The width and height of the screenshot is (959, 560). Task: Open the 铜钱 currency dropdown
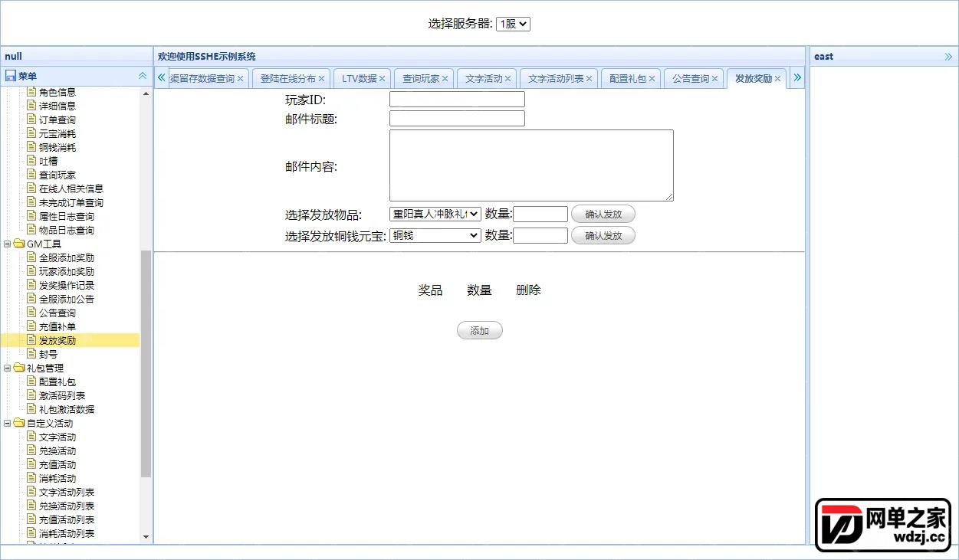click(x=435, y=235)
